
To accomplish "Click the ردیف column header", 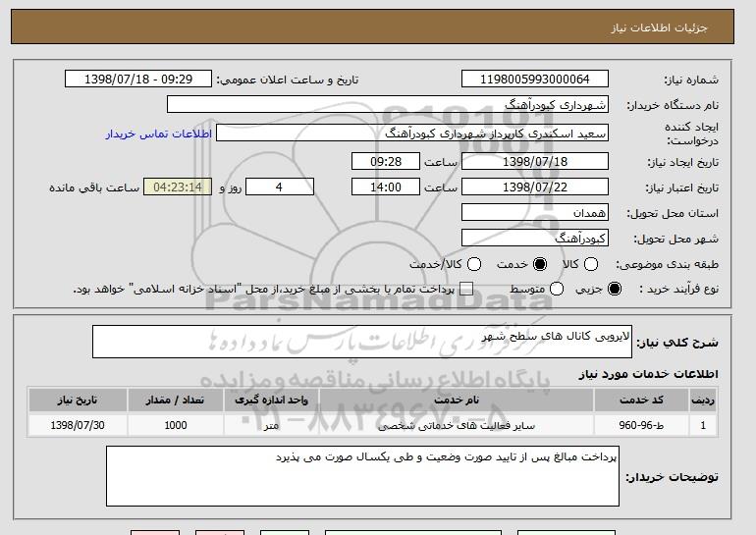I will 703,401.
